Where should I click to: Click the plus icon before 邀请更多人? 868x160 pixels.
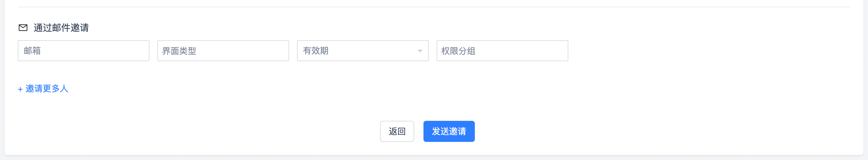pos(20,89)
